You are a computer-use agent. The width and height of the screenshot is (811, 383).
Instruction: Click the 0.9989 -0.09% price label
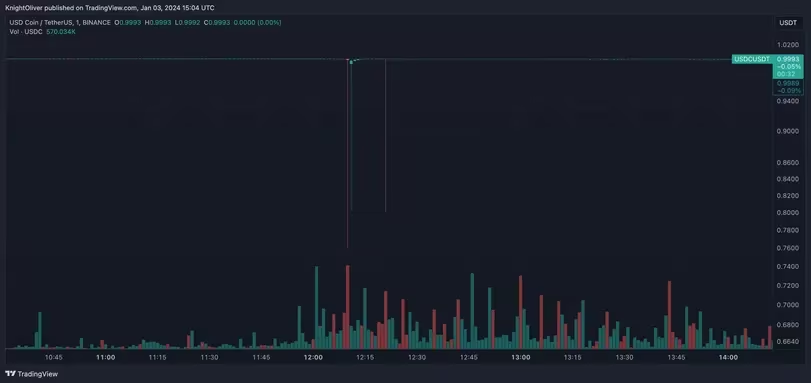coord(788,86)
